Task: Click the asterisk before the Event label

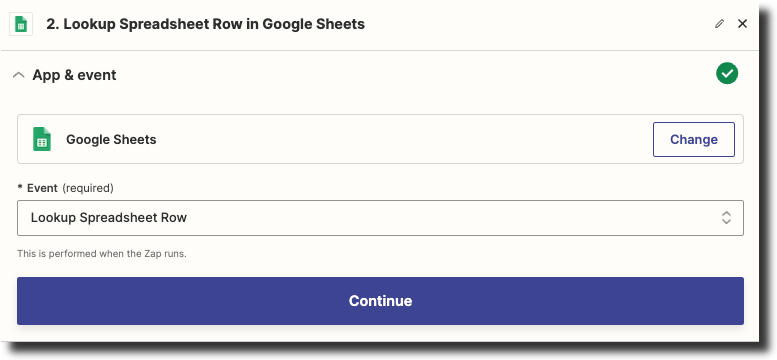Action: coord(20,188)
